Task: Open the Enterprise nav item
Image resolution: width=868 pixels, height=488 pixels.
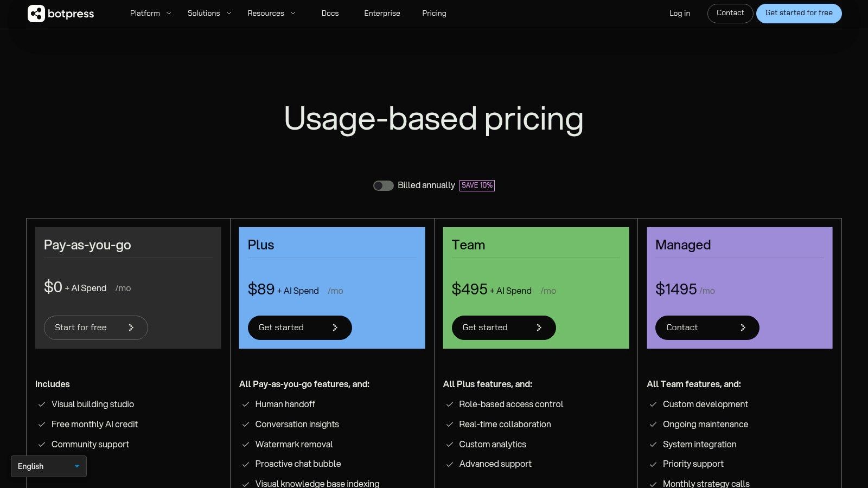Action: (382, 13)
